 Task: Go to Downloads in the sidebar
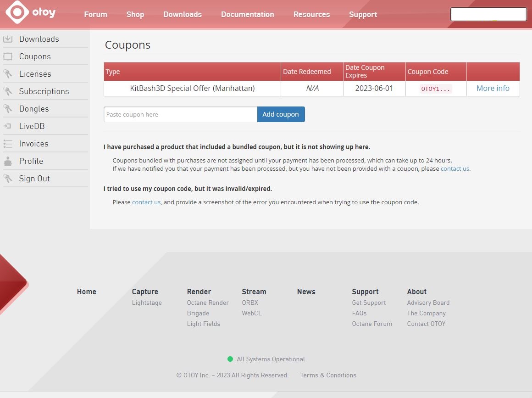pyautogui.click(x=39, y=39)
